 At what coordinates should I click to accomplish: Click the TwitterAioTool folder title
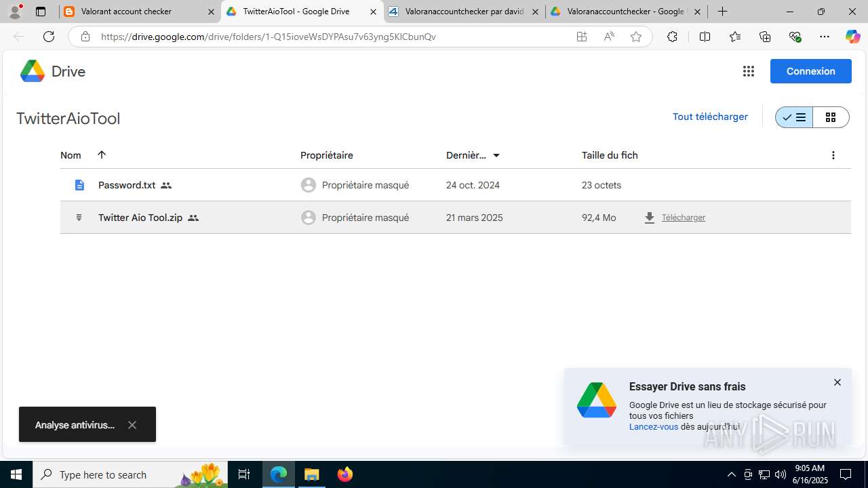[68, 119]
